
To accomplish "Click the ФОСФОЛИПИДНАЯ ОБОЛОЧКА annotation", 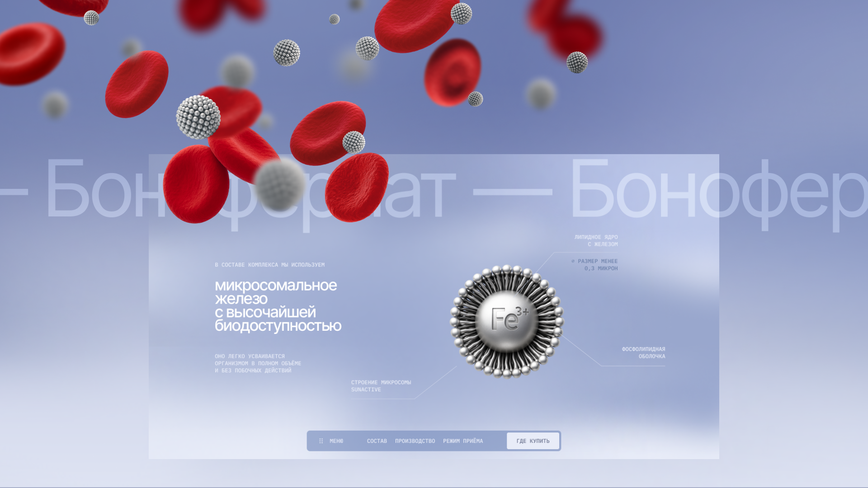I will click(643, 352).
